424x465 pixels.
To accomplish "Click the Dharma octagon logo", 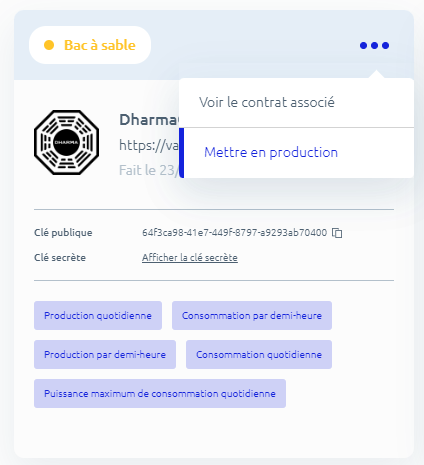I will (x=66, y=142).
